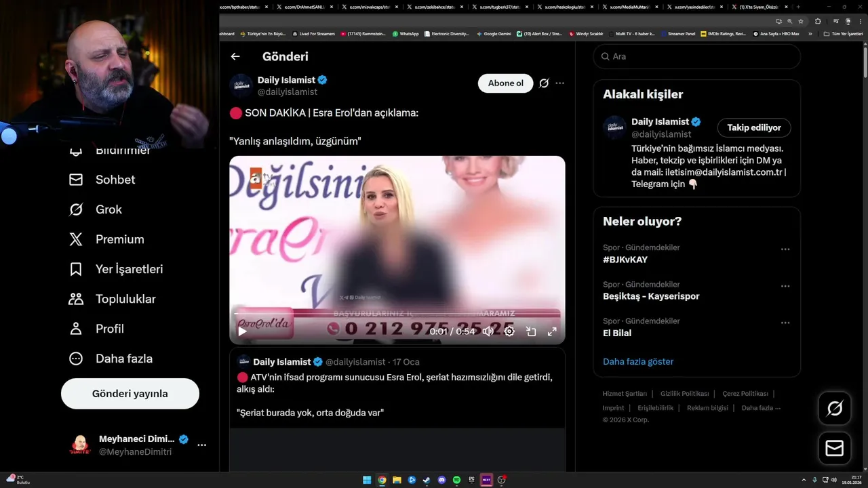This screenshot has width=868, height=488.
Task: Open File Explorer from the taskbar
Action: tap(397, 480)
